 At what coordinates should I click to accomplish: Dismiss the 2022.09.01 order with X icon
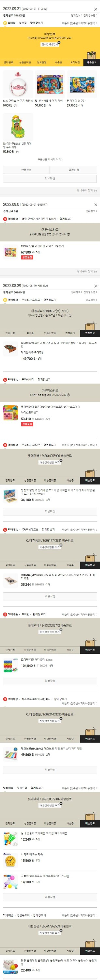tap(95, 205)
